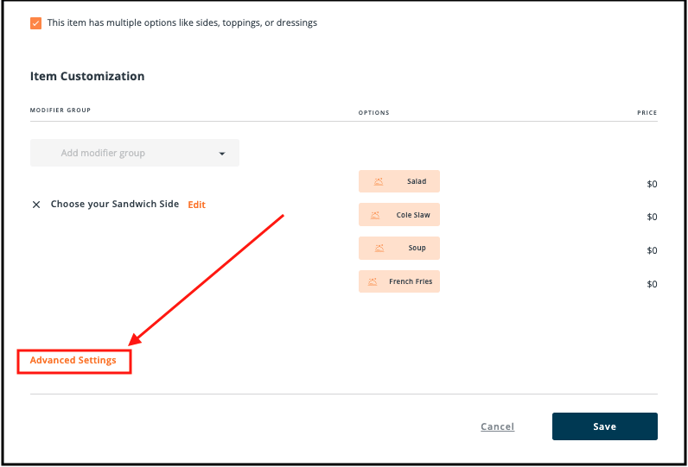Select the Soup option chip
This screenshot has height=467, width=688.
[x=399, y=248]
